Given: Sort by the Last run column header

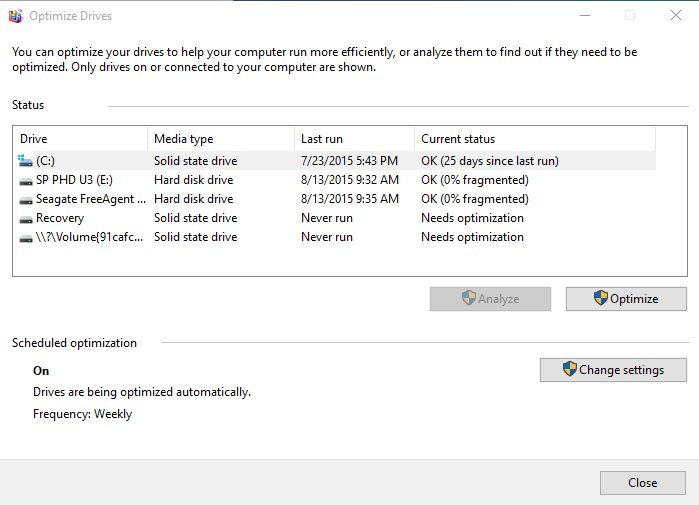Looking at the screenshot, I should (x=354, y=139).
